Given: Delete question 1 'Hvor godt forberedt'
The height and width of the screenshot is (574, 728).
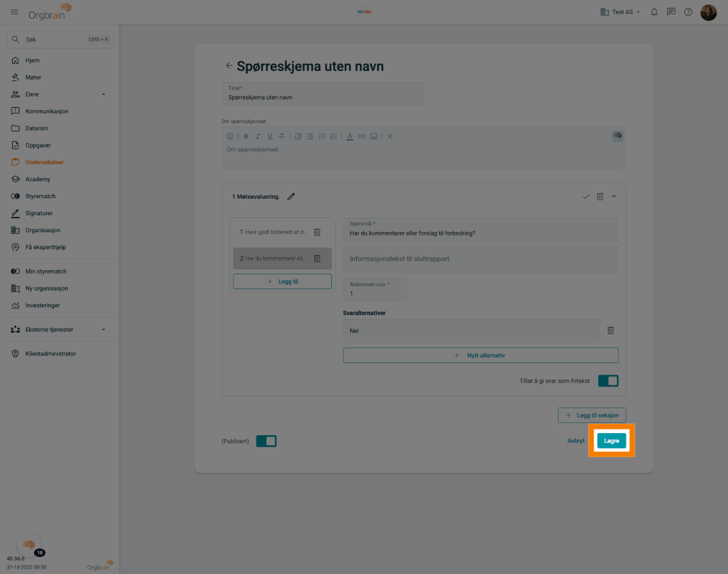Looking at the screenshot, I should (x=317, y=232).
